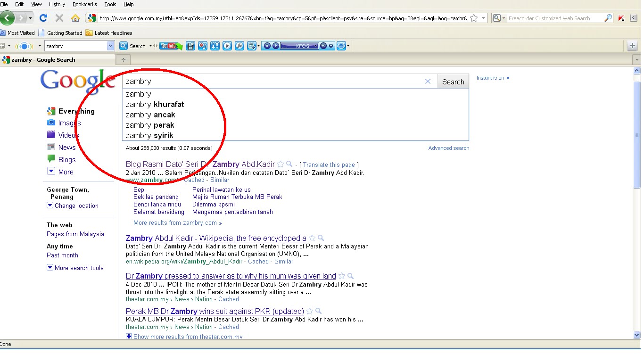
Task: Click the grey Stop loading X icon
Action: point(59,18)
